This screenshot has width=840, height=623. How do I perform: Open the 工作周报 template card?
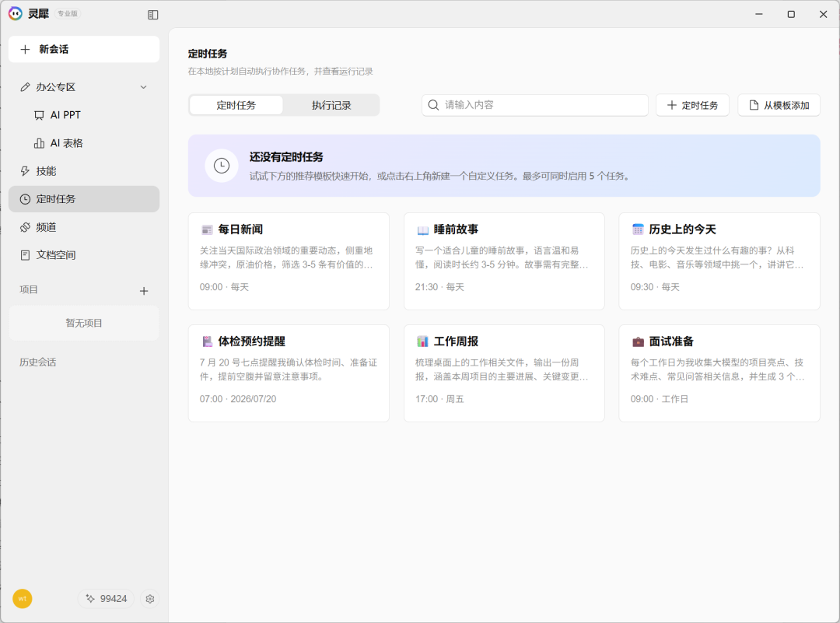(504, 373)
